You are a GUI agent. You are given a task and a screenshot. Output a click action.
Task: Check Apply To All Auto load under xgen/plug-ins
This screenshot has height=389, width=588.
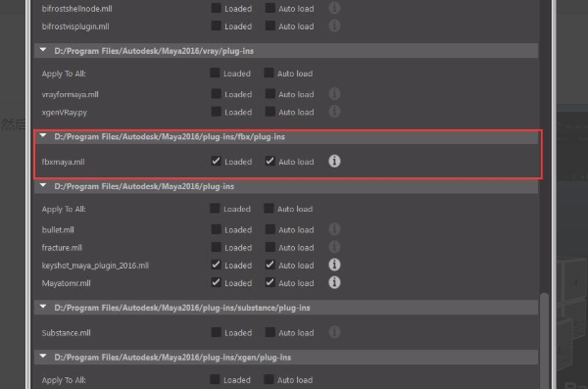coord(269,379)
